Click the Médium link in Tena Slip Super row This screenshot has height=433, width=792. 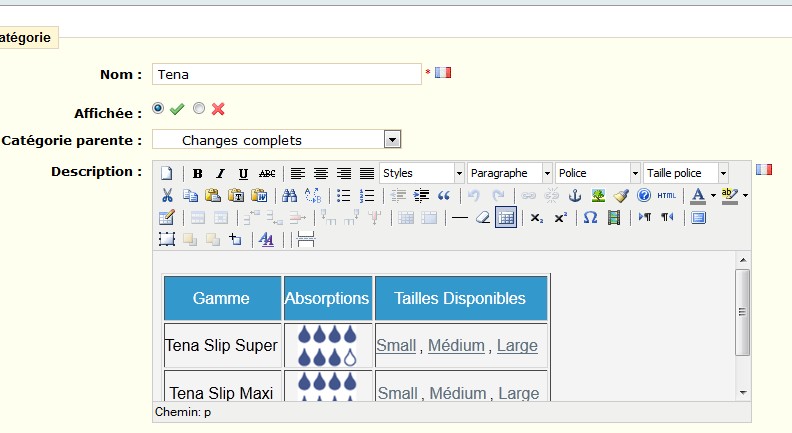tap(457, 346)
